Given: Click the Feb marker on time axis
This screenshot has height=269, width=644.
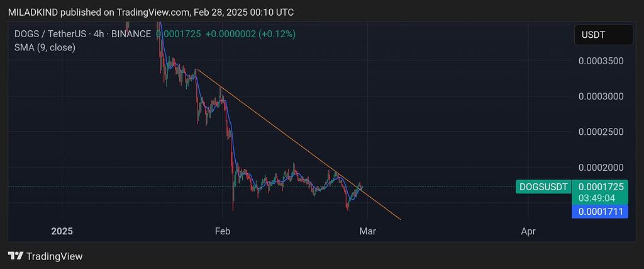Looking at the screenshot, I should click(223, 231).
